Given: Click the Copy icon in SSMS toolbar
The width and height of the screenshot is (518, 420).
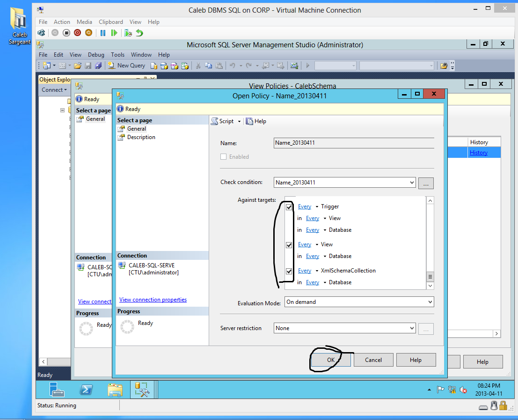Looking at the screenshot, I should [x=208, y=66].
